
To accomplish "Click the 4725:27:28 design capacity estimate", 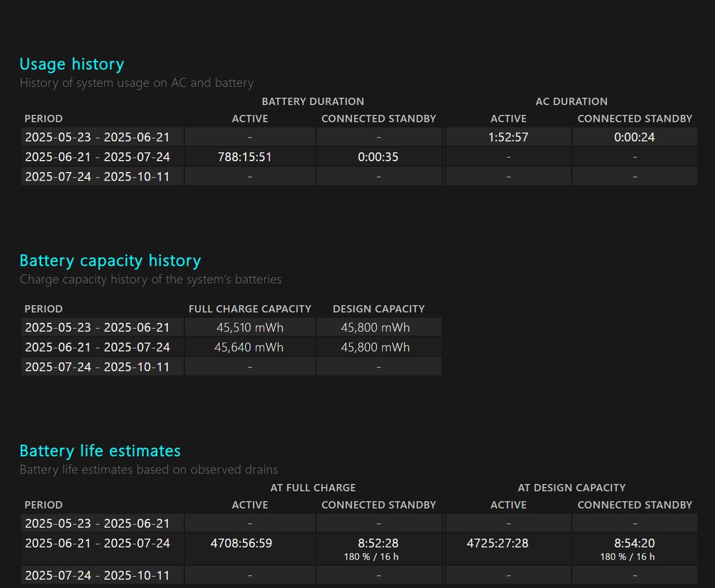I will 497,543.
